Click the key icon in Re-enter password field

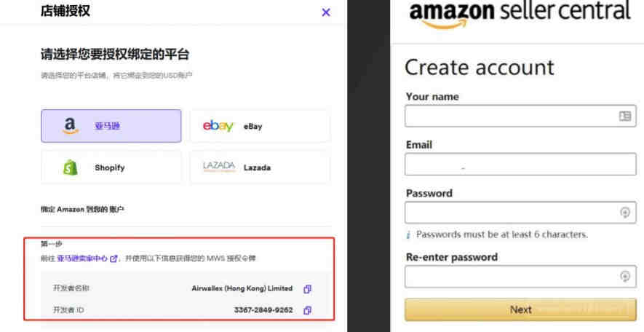pos(624,276)
